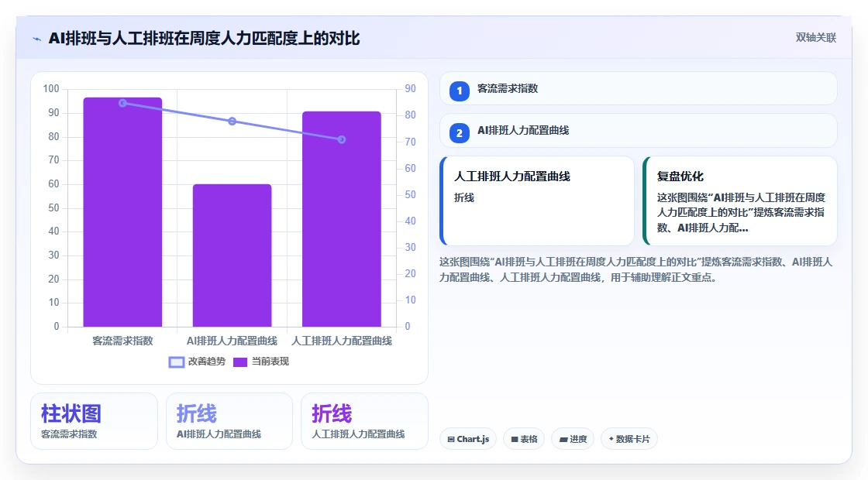Click the 数据卡片 tag chip
868x480 pixels.
[629, 439]
